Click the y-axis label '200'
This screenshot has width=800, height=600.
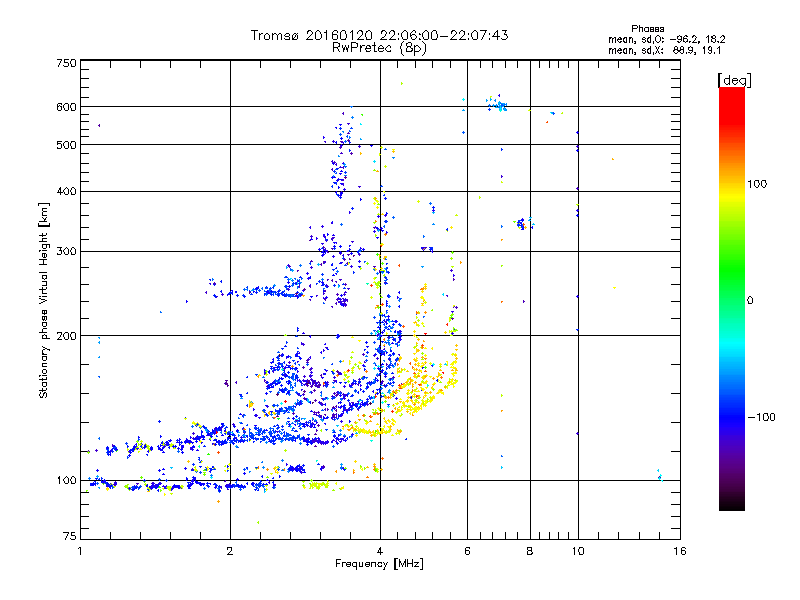(66, 336)
